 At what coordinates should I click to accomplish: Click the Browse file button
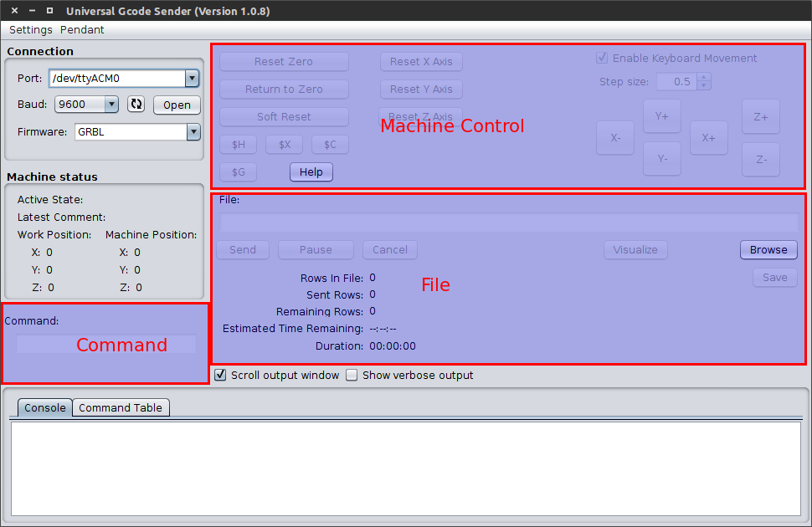[768, 249]
